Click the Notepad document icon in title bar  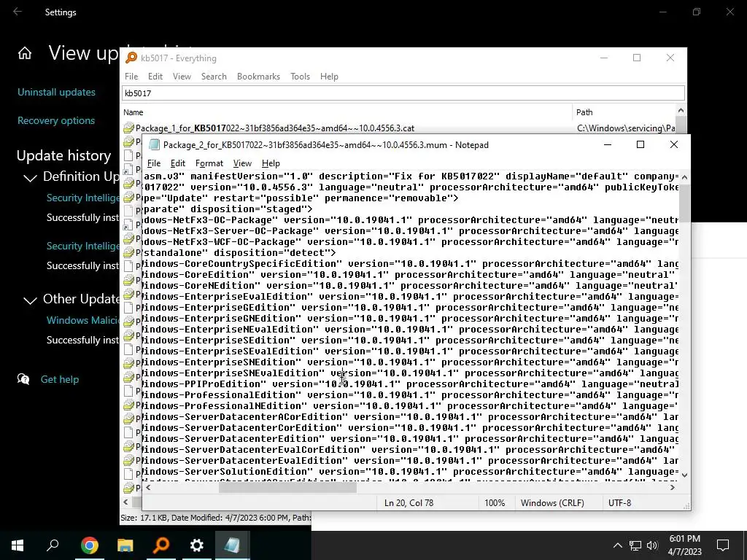pos(154,145)
